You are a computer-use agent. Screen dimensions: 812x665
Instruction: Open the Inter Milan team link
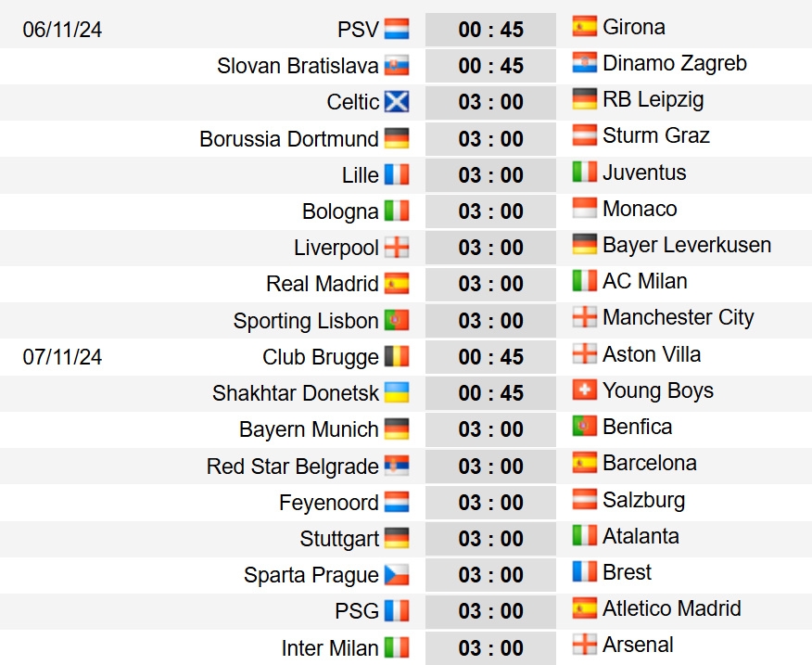(330, 648)
